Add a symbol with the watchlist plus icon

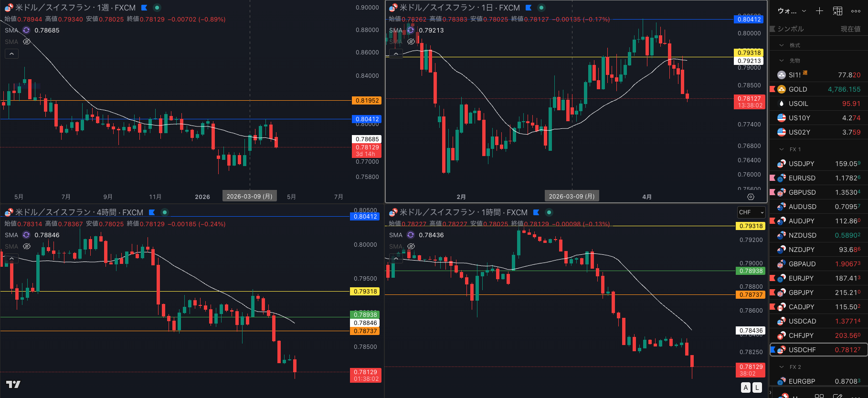[x=819, y=11]
